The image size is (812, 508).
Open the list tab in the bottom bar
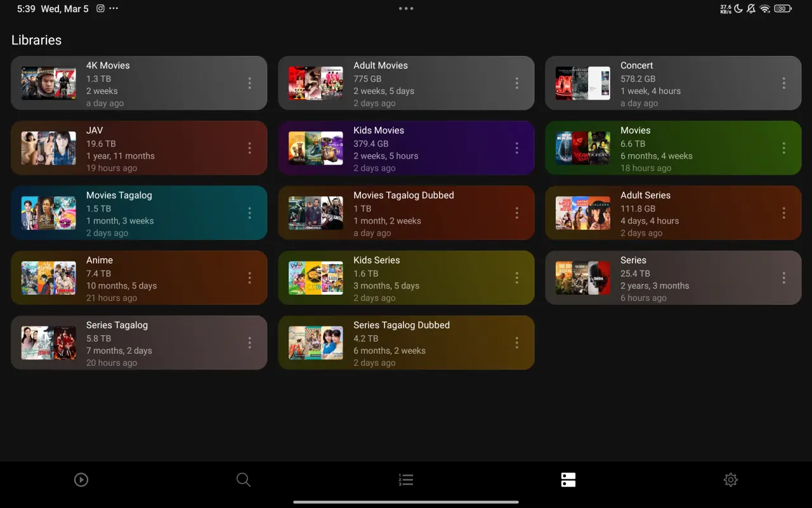[406, 479]
